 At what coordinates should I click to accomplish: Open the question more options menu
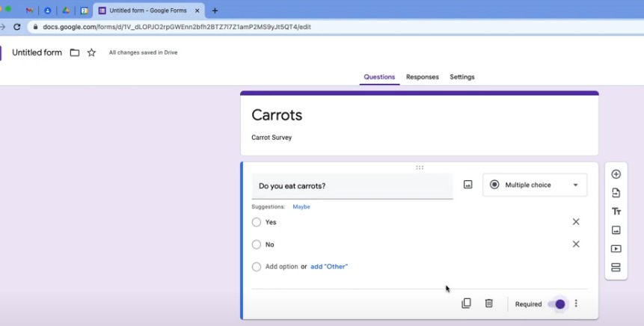click(576, 304)
